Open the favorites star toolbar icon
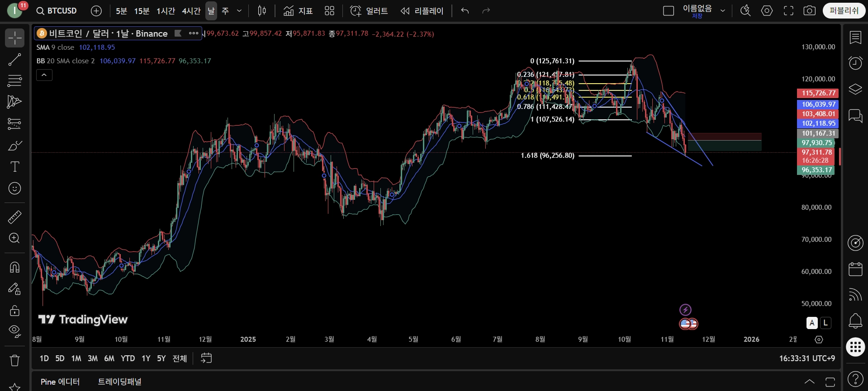This screenshot has height=391, width=868. coord(14,387)
